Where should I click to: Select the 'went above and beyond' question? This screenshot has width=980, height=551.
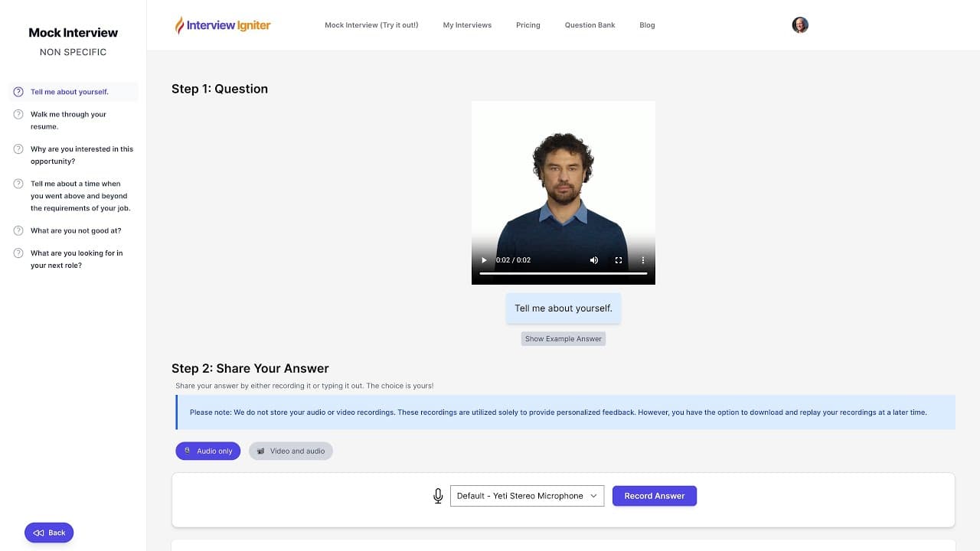(73, 196)
